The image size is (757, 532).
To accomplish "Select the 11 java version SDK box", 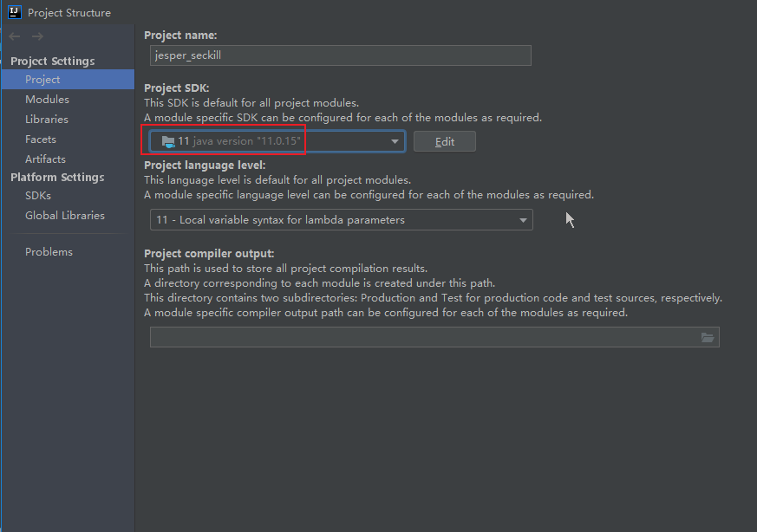I will point(277,141).
